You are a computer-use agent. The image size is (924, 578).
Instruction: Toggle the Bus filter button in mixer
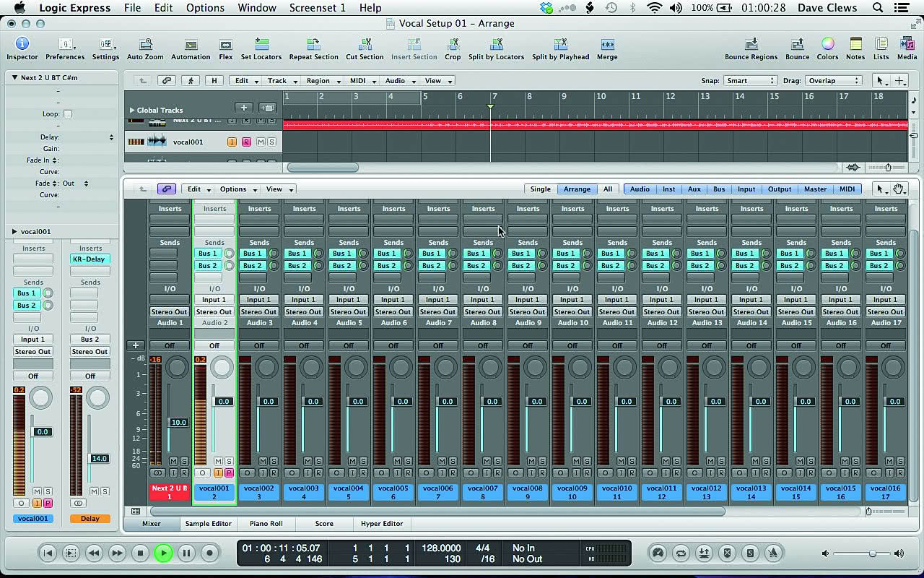[719, 189]
